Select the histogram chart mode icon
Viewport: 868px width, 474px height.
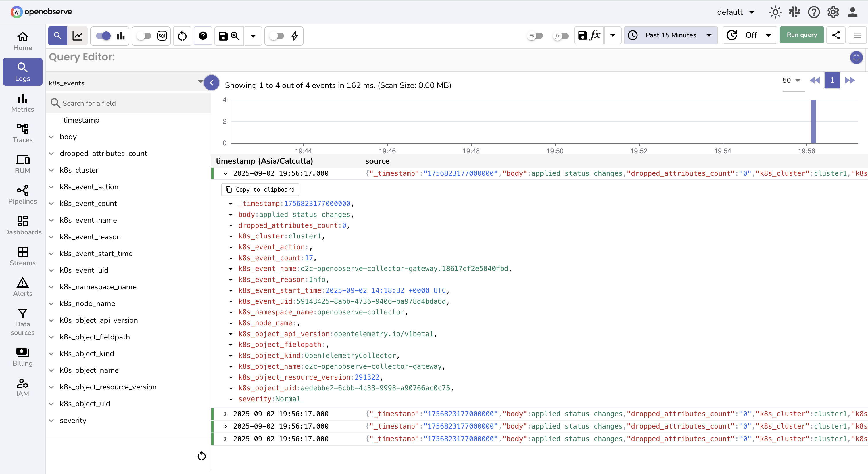coord(120,36)
